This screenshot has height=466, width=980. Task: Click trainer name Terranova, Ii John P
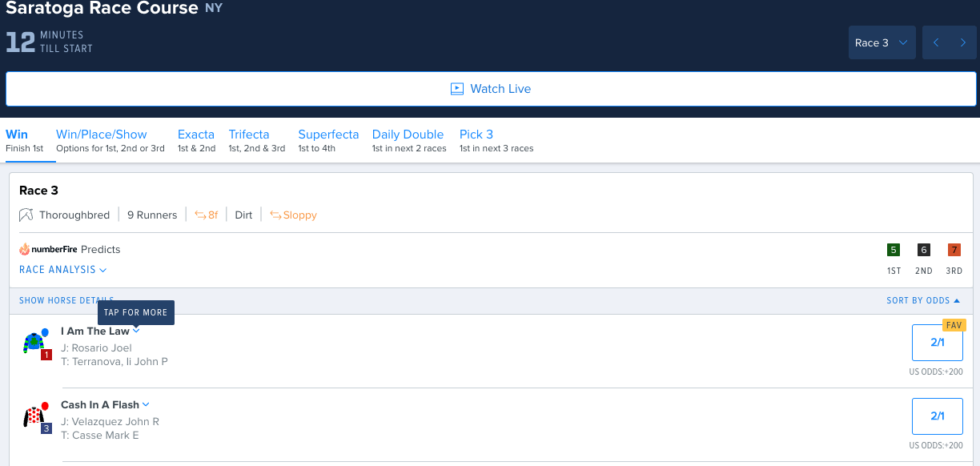114,362
